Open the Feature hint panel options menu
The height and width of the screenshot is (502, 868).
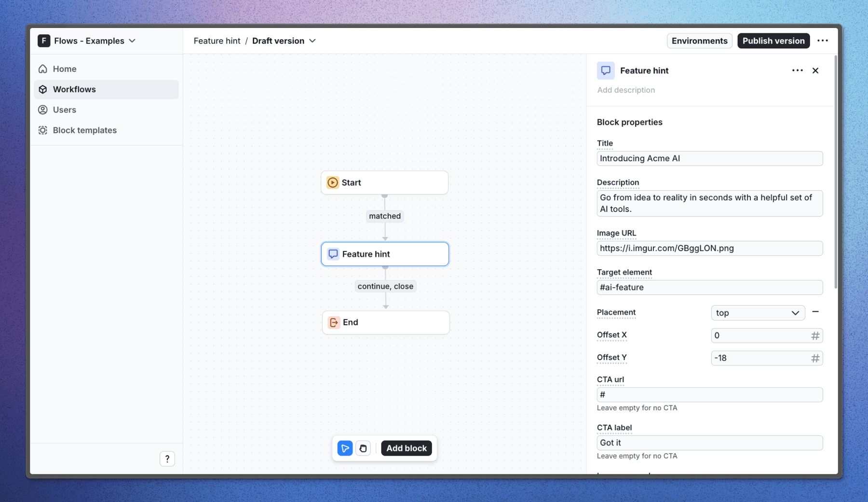(x=797, y=70)
